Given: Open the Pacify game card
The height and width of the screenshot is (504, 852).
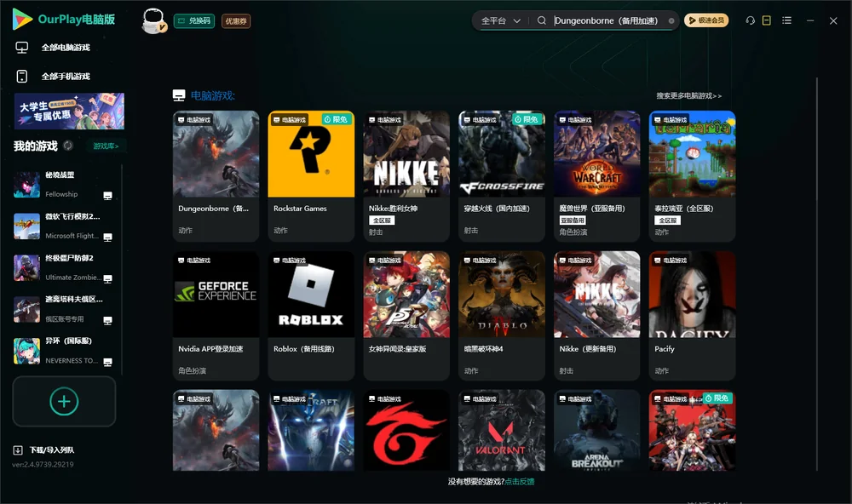Looking at the screenshot, I should pyautogui.click(x=692, y=316).
